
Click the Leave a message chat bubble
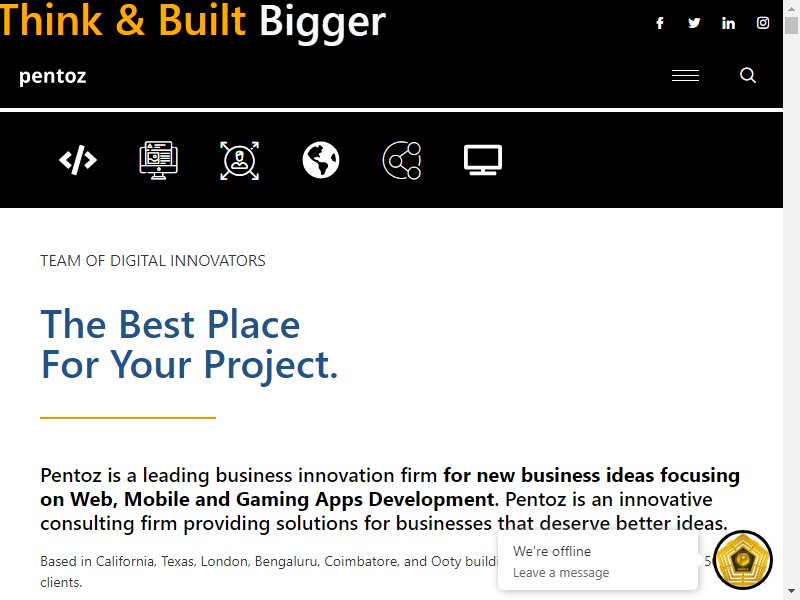point(597,562)
